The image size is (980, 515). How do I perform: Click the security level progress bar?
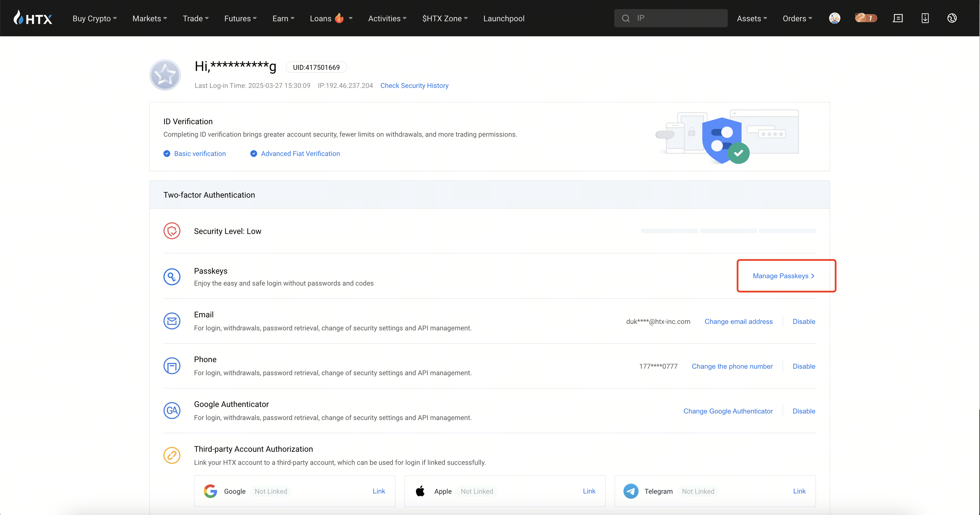coord(728,231)
